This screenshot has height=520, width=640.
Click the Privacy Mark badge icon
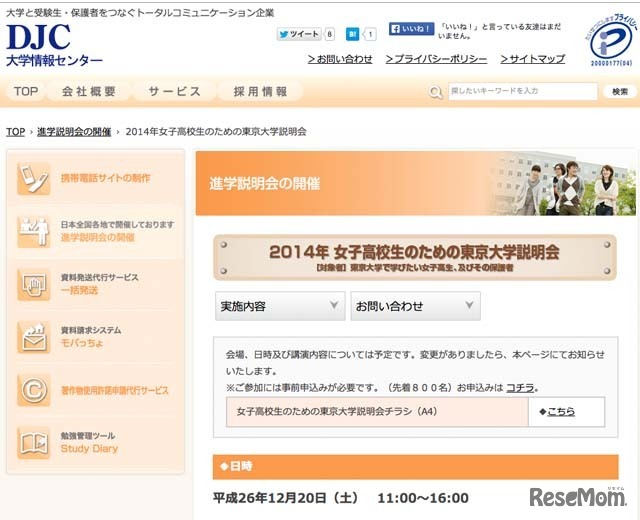coord(611,40)
